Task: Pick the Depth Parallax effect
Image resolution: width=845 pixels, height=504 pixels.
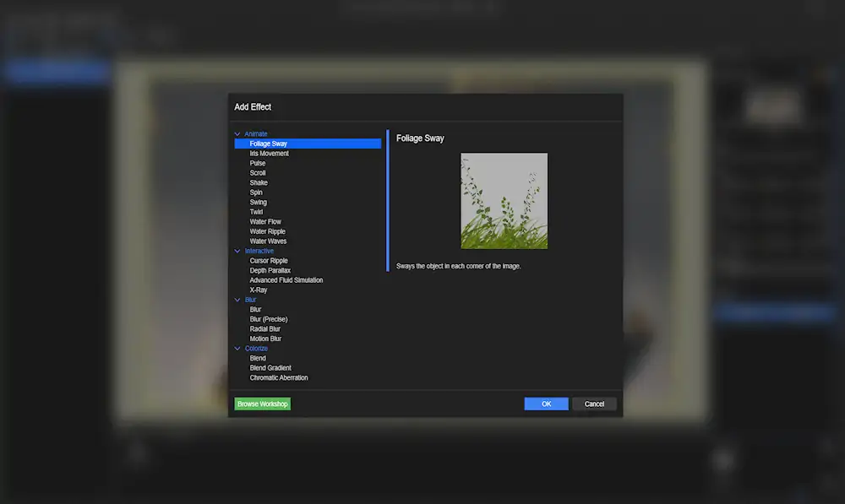Action: [270, 270]
